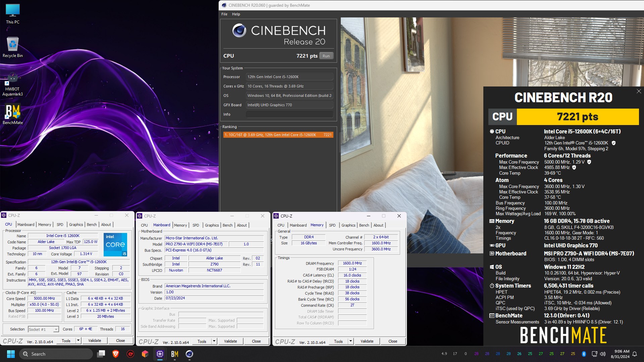Select the Recycle Bin desktop icon
Screen dimensions: 644x362
pyautogui.click(x=13, y=47)
